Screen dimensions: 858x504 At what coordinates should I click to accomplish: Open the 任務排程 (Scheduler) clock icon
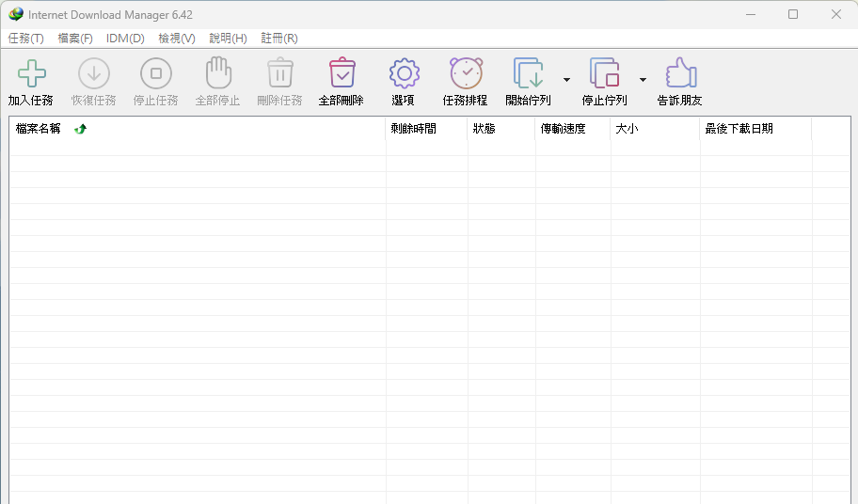tap(466, 73)
